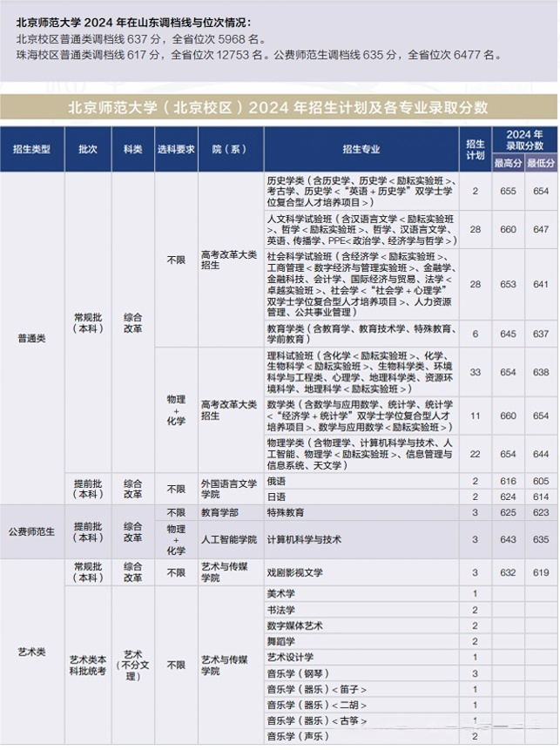Click the 音乐学（声乐）major cell

tap(361, 737)
